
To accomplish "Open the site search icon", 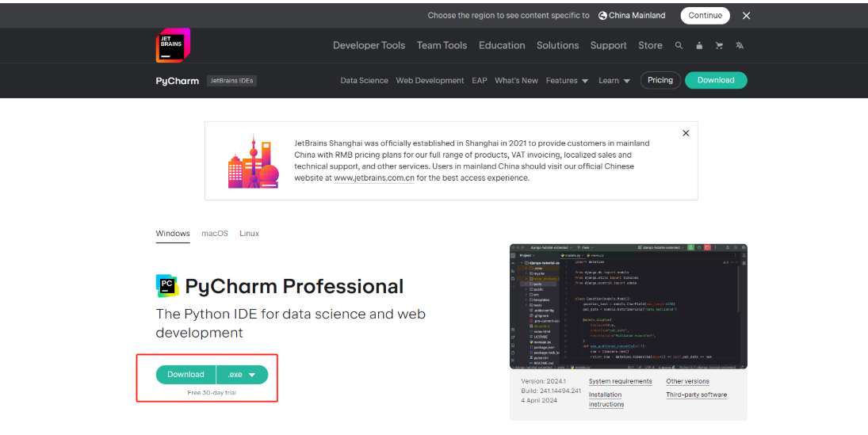I will coord(679,45).
